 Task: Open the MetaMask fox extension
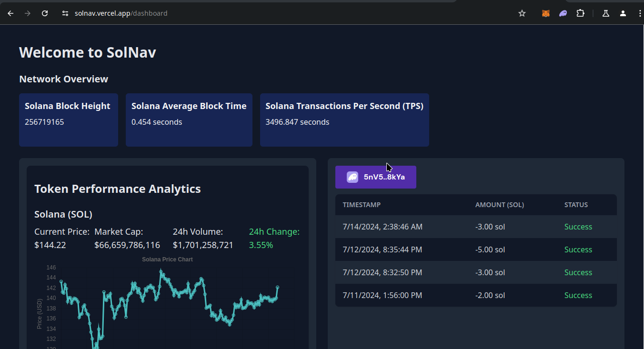pos(546,13)
